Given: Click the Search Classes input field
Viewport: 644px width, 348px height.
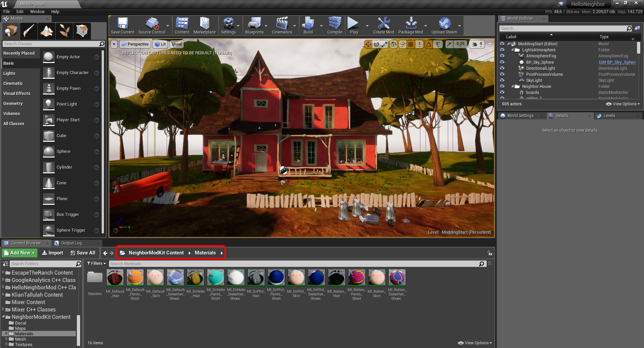Looking at the screenshot, I should point(54,44).
